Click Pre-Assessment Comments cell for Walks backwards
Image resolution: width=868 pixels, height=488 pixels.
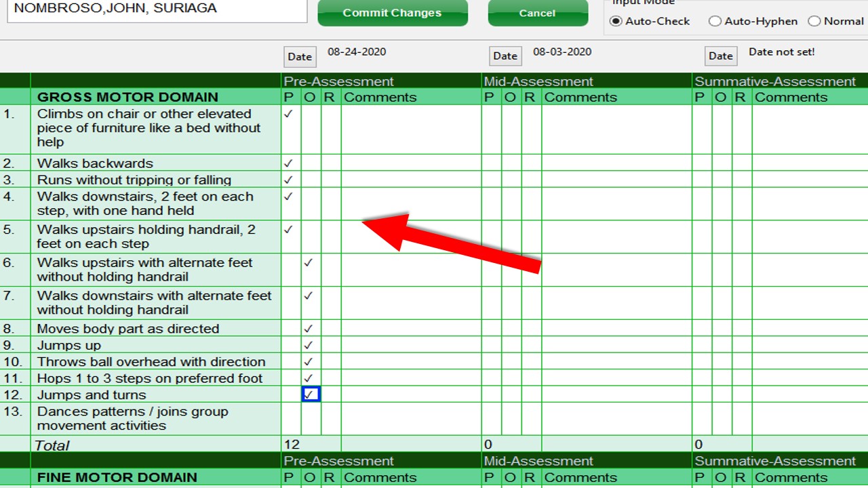[x=411, y=163]
